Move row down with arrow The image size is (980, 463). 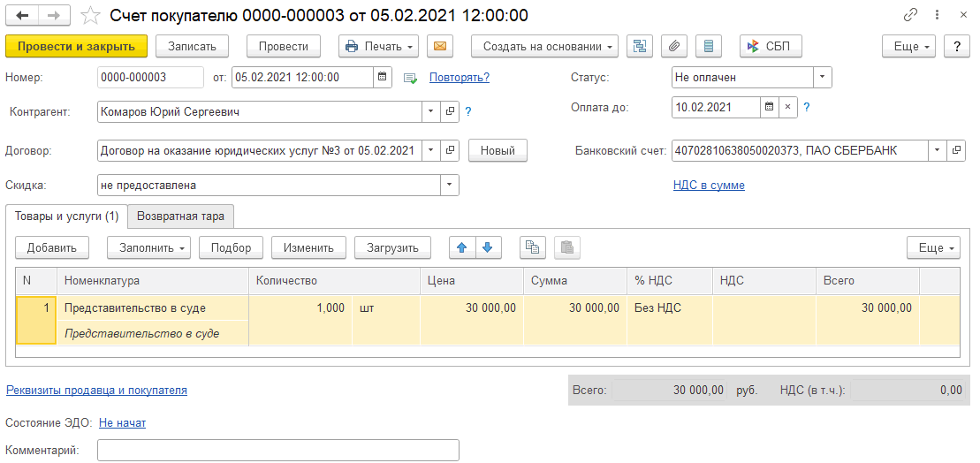click(x=487, y=248)
